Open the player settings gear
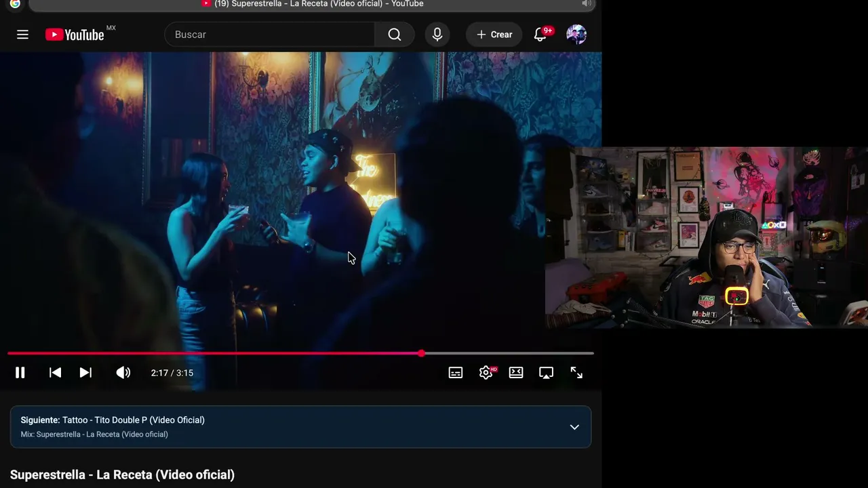This screenshot has height=488, width=868. (486, 373)
